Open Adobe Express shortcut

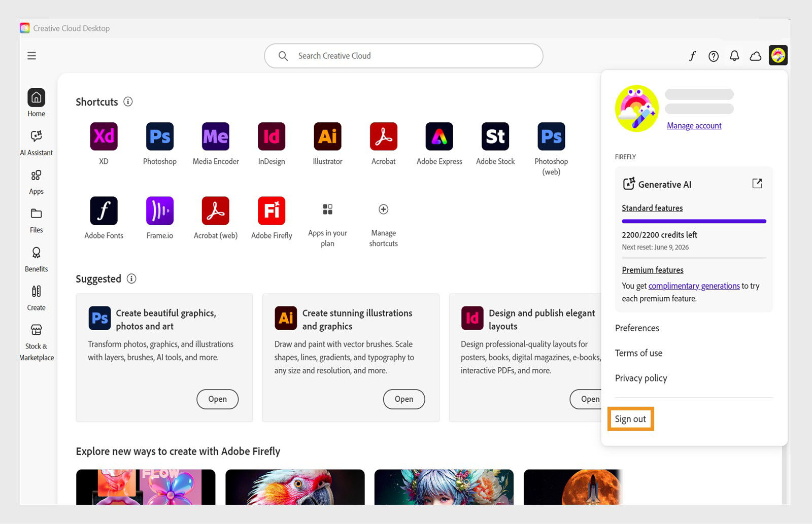click(x=439, y=136)
